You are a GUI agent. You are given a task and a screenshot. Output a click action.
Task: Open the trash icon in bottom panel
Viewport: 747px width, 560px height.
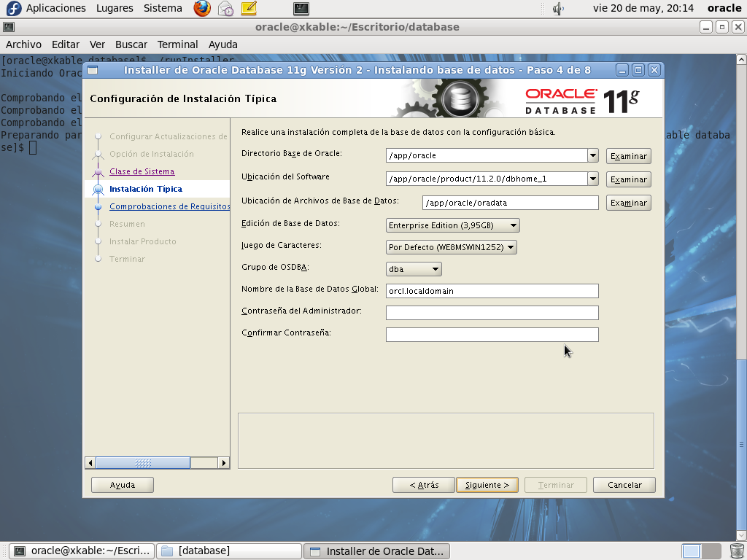[x=737, y=551]
